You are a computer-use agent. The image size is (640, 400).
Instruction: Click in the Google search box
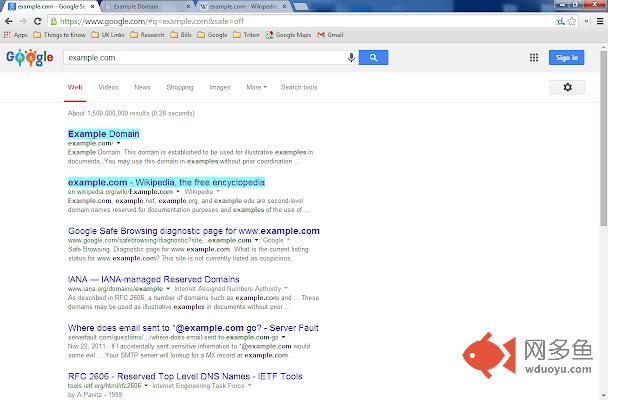click(x=200, y=58)
